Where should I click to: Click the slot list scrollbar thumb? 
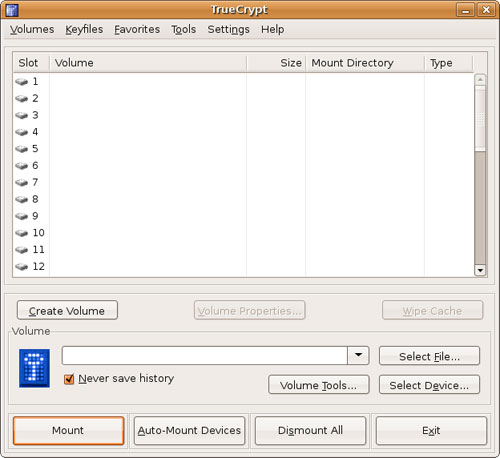coord(480,118)
